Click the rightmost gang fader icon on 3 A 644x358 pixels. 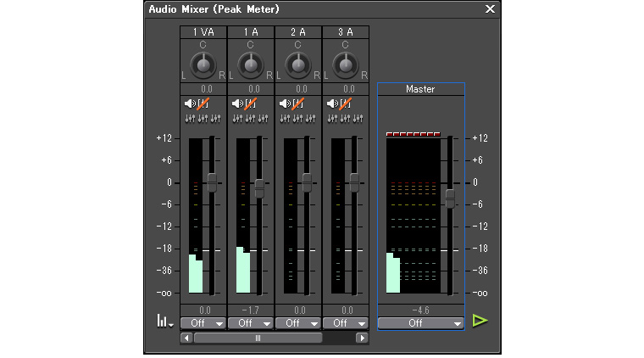tap(358, 119)
